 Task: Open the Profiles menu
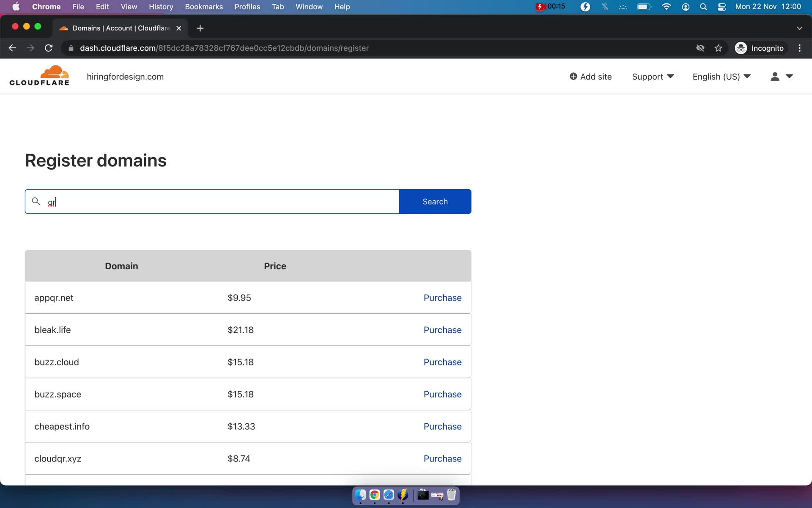[x=247, y=6]
